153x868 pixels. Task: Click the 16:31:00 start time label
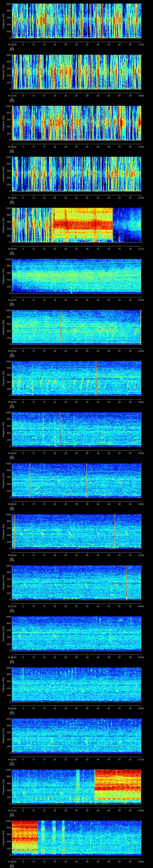pyautogui.click(x=12, y=810)
